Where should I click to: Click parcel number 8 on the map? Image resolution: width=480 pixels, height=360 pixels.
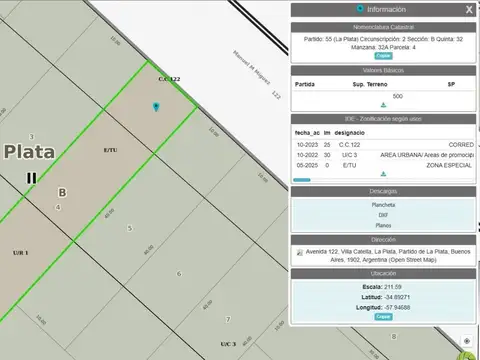point(394,336)
